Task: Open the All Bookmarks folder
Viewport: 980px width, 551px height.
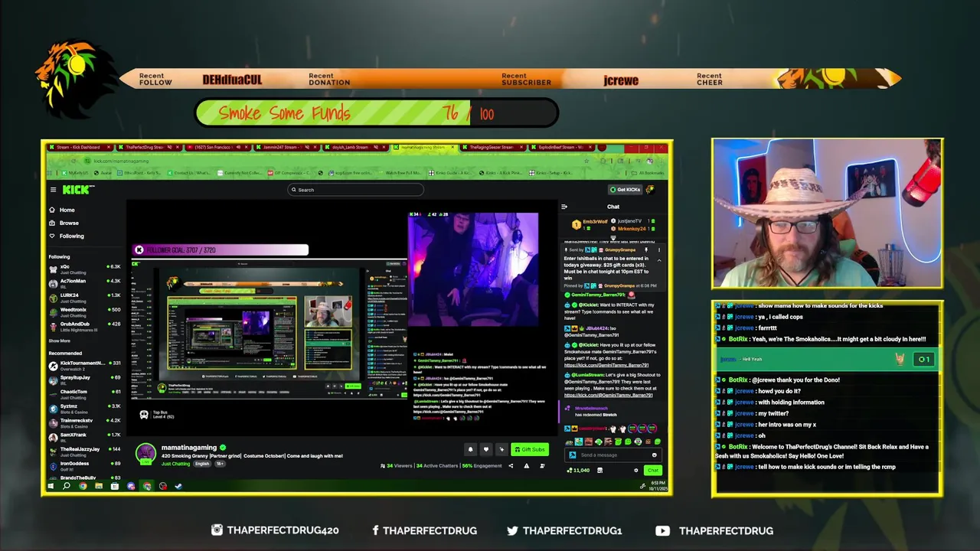Action: (648, 173)
